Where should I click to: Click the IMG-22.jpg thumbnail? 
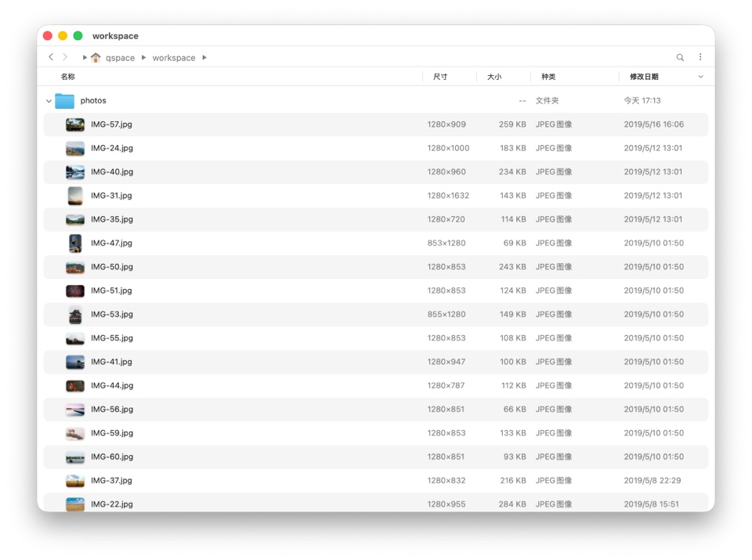click(x=75, y=504)
